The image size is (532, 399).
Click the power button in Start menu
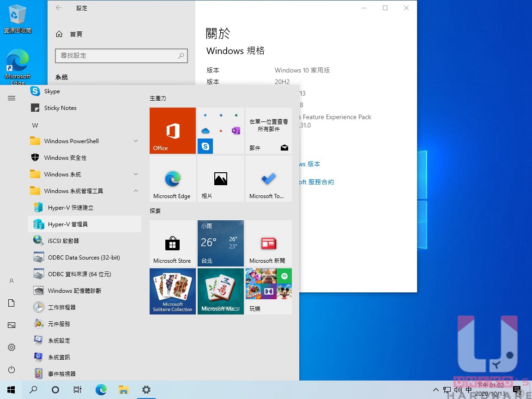click(x=12, y=369)
